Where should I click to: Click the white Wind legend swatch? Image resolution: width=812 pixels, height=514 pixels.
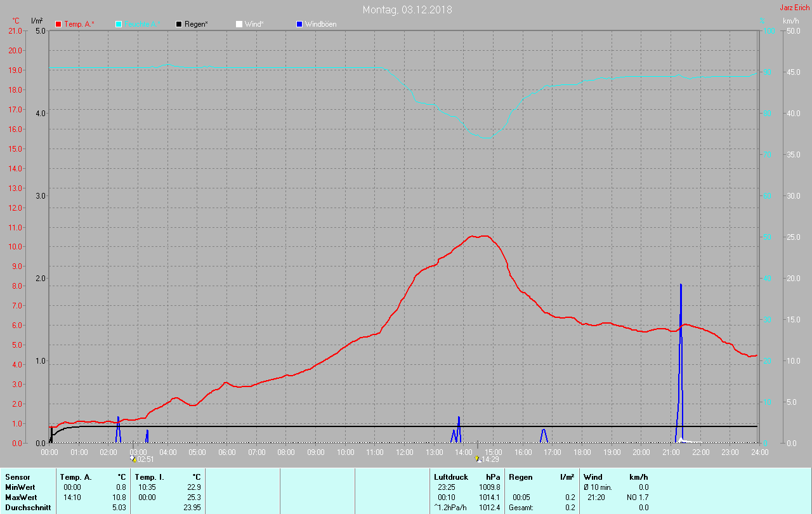[239, 24]
